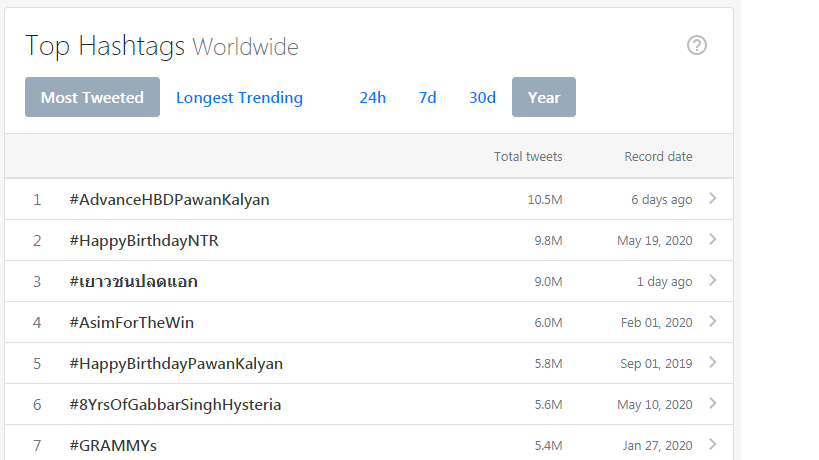Open the #HappyBirthdayNTR hashtag
The image size is (819, 460).
point(144,241)
